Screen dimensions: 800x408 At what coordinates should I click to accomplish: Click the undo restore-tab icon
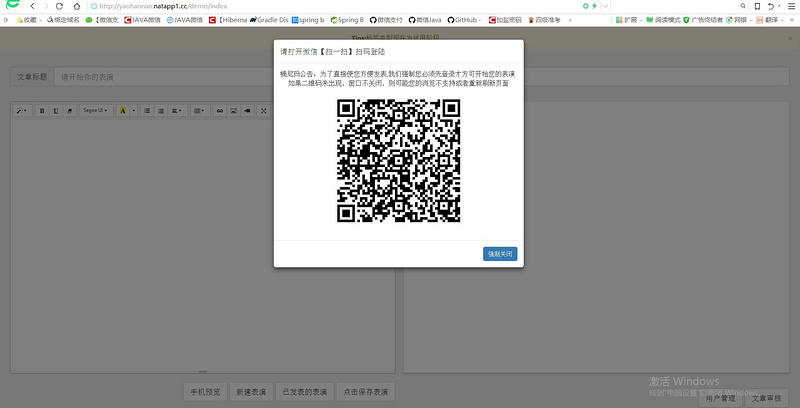click(771, 6)
